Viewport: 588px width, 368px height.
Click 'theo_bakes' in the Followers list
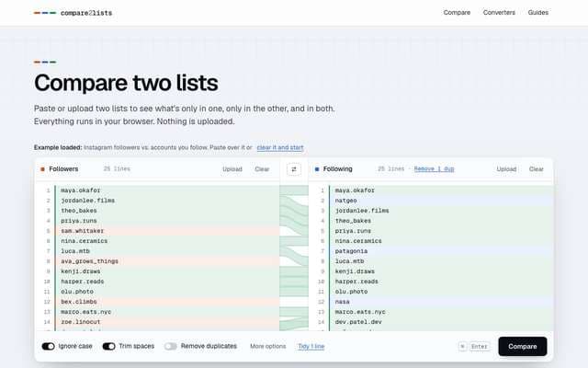coord(79,211)
